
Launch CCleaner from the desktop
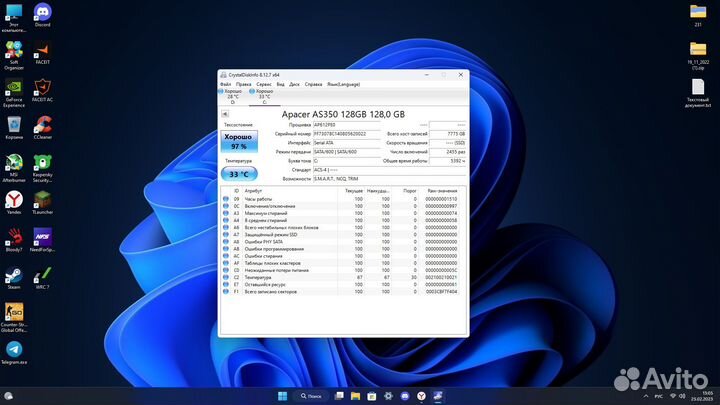coord(42,125)
